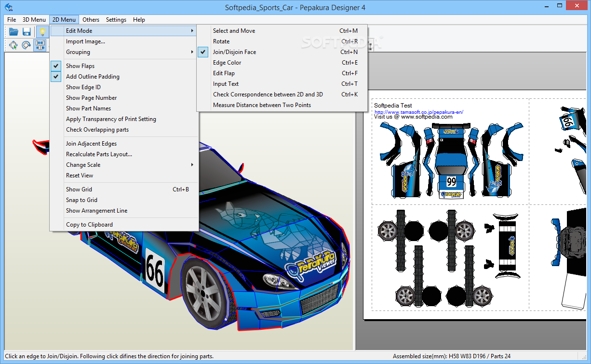Screen dimensions: 591x364
Task: Click Visit us @ www.softpedia.com text
Action: pos(413,117)
